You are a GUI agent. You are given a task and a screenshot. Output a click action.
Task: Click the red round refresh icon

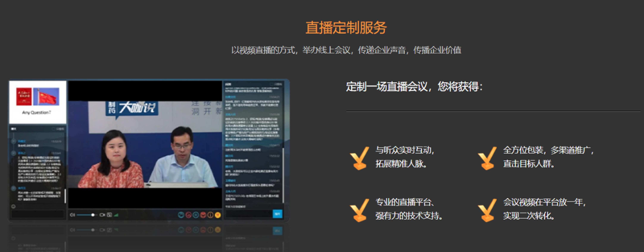(188, 215)
